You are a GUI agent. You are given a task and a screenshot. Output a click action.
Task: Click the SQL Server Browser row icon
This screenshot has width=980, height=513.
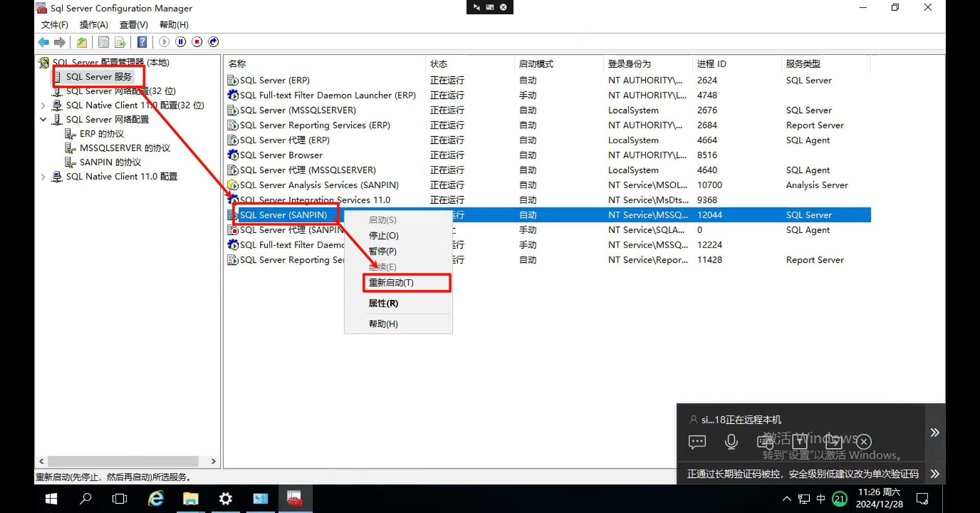coord(233,155)
